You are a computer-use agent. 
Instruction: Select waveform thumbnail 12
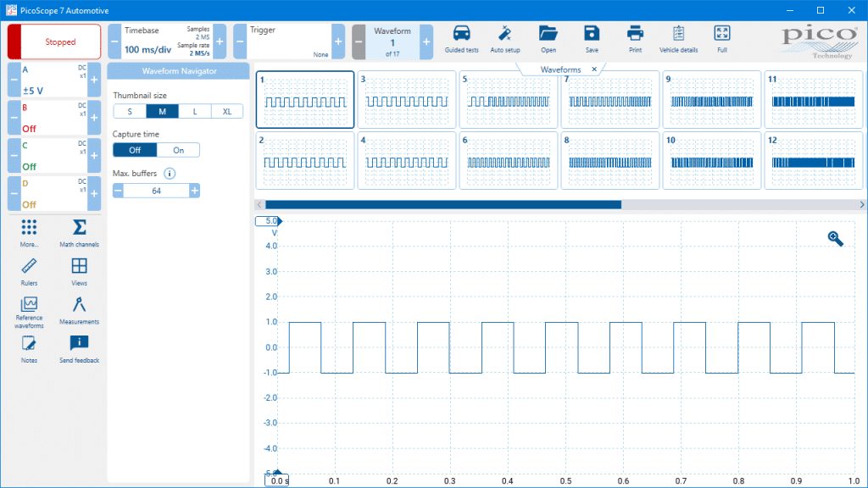click(813, 160)
